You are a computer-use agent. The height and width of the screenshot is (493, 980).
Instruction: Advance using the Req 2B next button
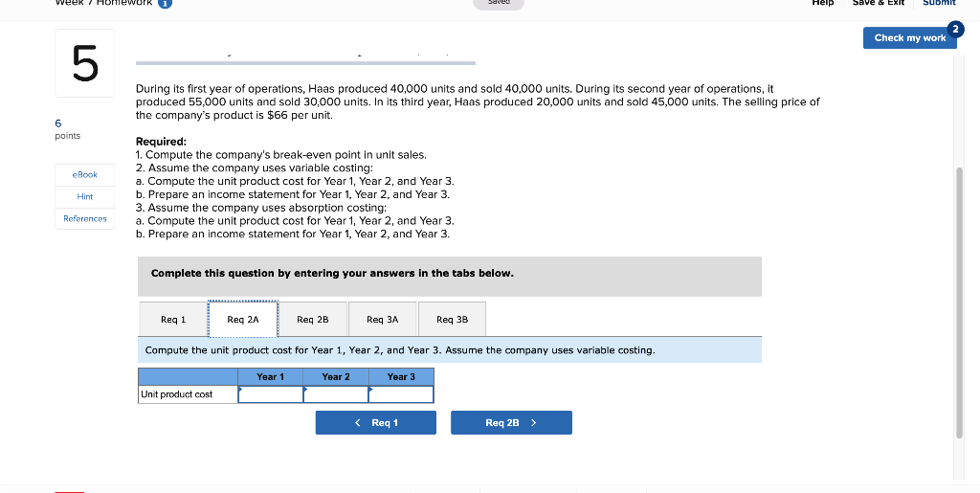(x=511, y=422)
